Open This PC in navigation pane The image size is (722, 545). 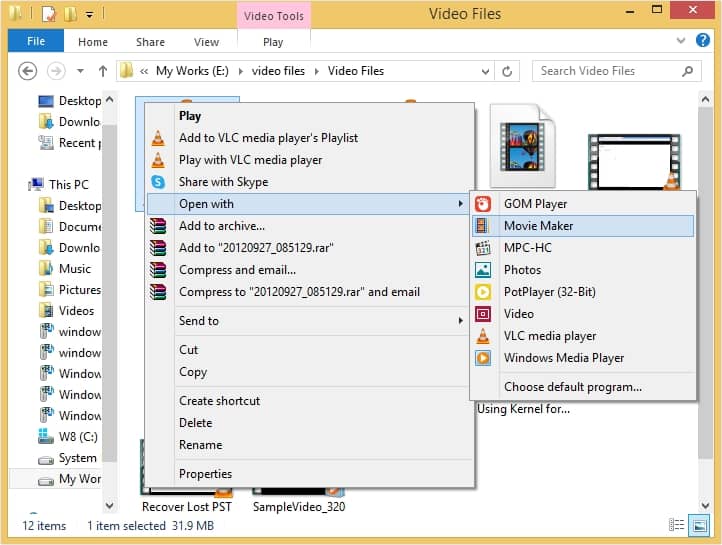pyautogui.click(x=68, y=185)
